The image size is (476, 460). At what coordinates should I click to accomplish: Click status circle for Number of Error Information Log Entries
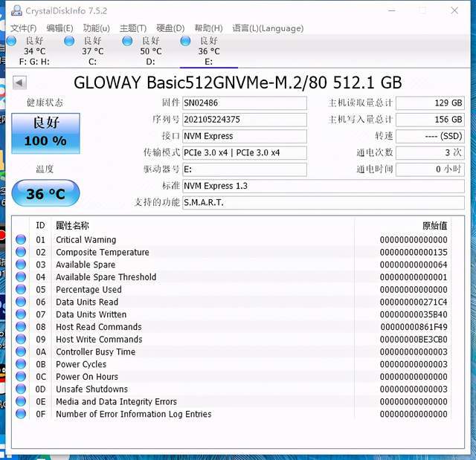tap(21, 414)
